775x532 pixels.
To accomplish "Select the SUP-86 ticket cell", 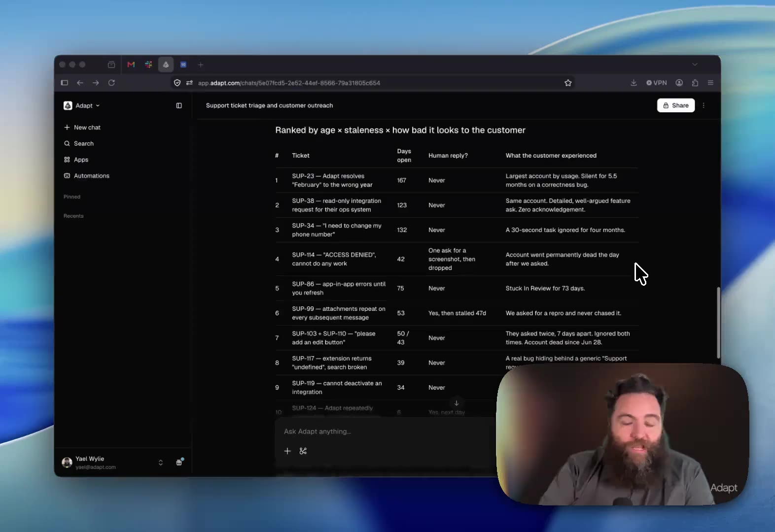I will pos(339,288).
